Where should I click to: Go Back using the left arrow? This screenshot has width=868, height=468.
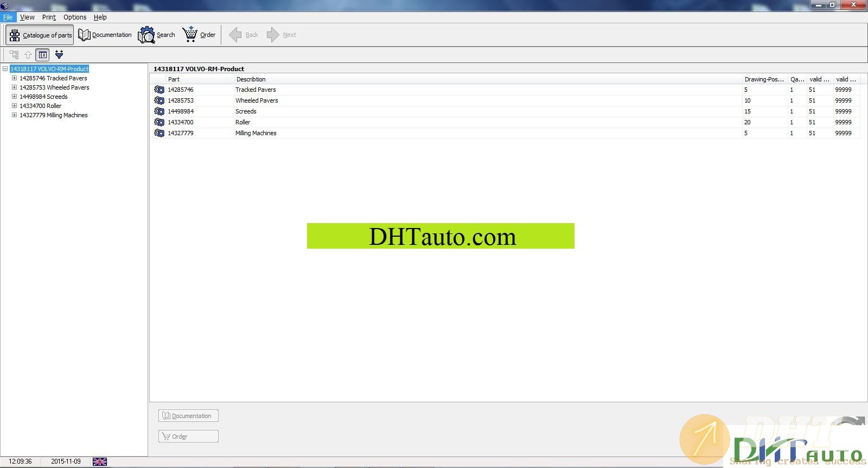click(x=244, y=35)
